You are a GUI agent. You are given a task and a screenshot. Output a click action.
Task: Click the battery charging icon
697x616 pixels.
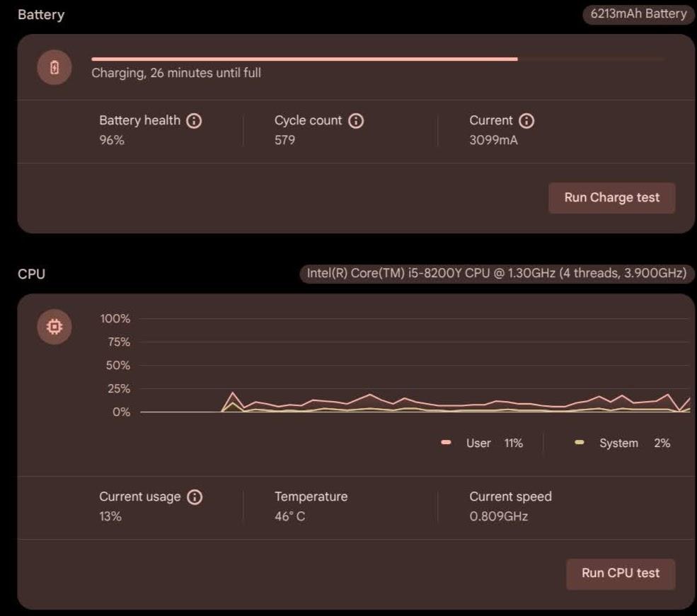tap(54, 68)
